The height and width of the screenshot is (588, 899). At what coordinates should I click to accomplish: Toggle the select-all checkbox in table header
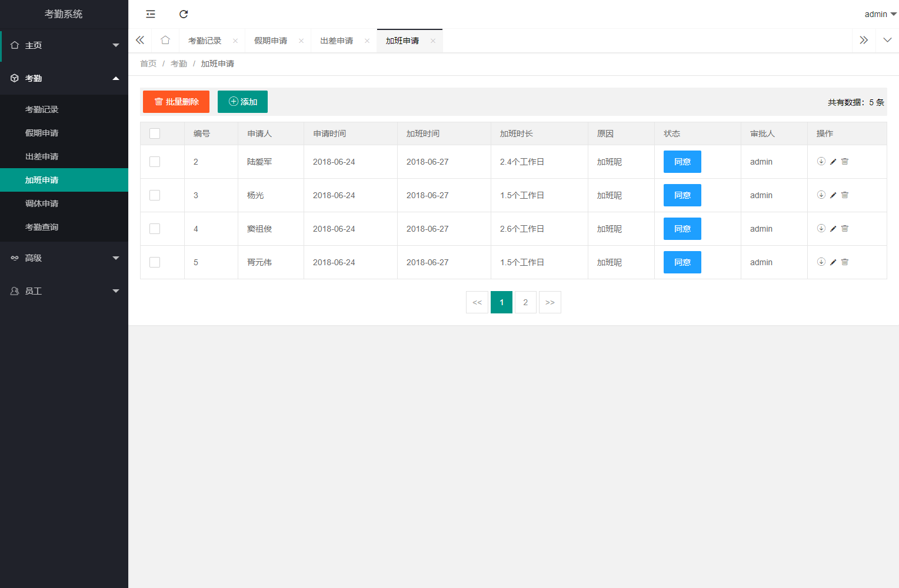click(x=155, y=133)
